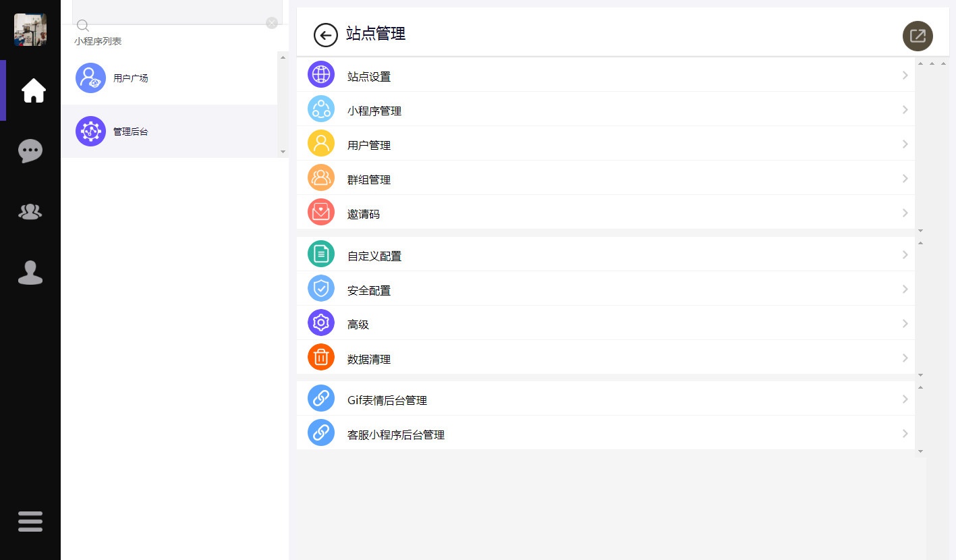The image size is (956, 560).
Task: Select the 管理后台 mini program label
Action: (x=131, y=132)
